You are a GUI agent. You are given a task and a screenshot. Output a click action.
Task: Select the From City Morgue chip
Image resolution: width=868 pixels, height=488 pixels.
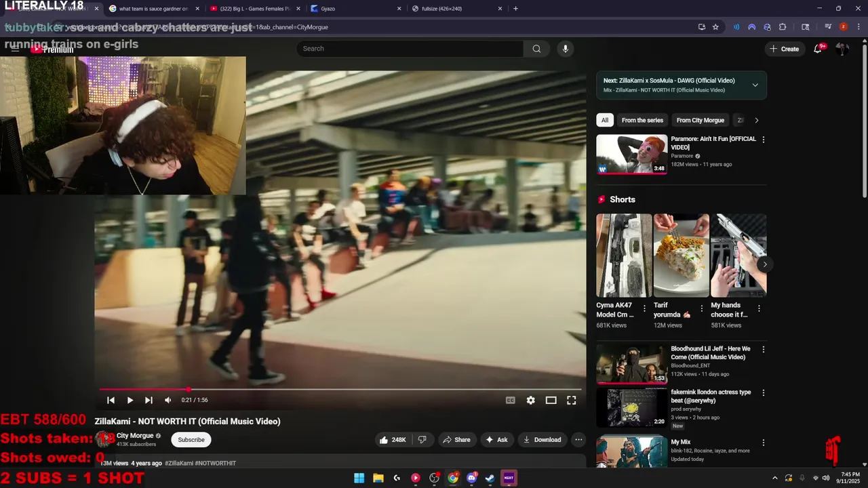click(701, 120)
